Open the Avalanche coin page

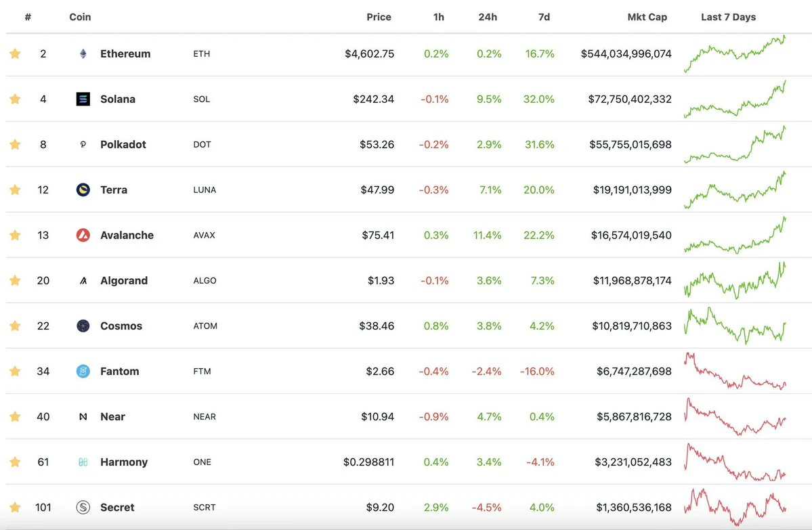(x=127, y=235)
